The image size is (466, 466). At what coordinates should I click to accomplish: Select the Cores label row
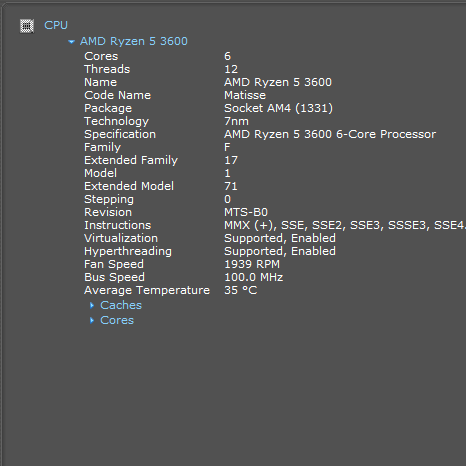point(101,56)
